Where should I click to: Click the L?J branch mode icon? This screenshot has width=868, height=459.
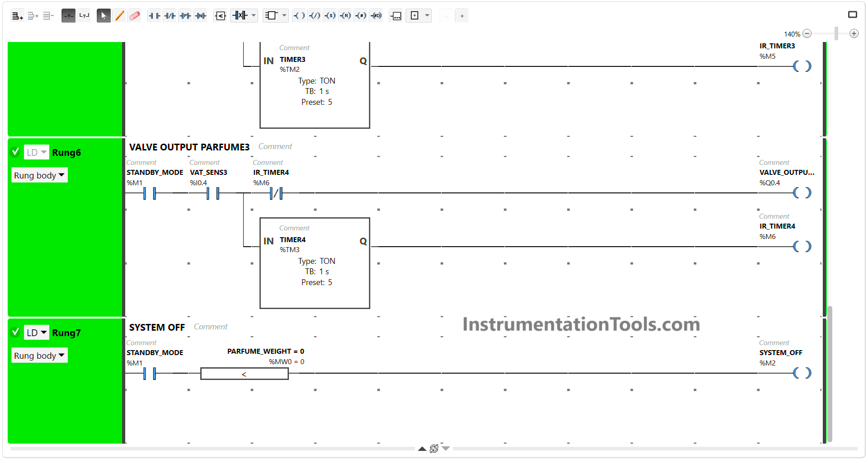[x=84, y=16]
